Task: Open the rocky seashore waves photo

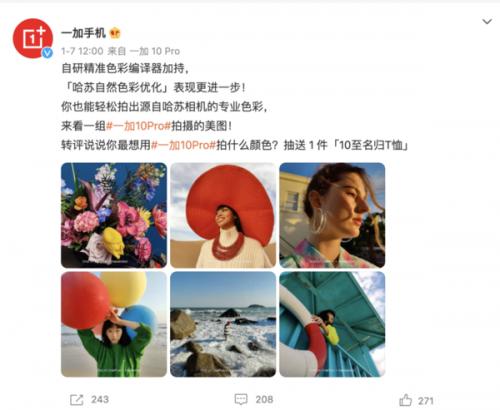Action: coord(223,324)
